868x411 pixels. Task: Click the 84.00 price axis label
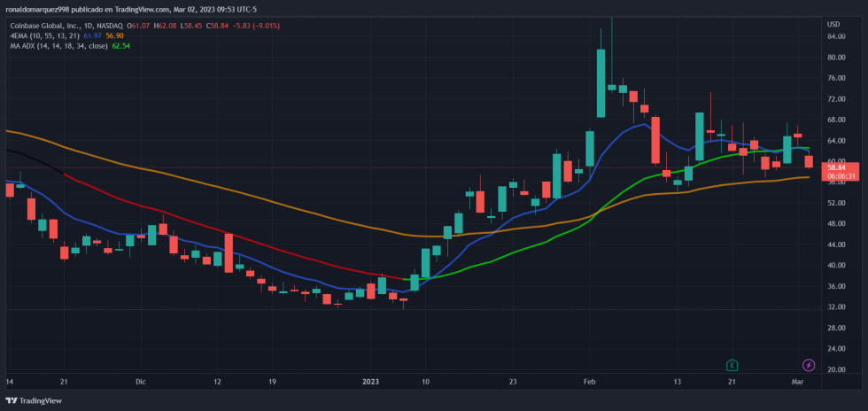836,36
